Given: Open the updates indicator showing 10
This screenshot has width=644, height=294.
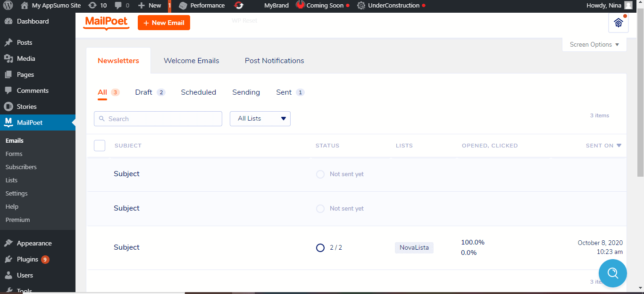Looking at the screenshot, I should (98, 6).
